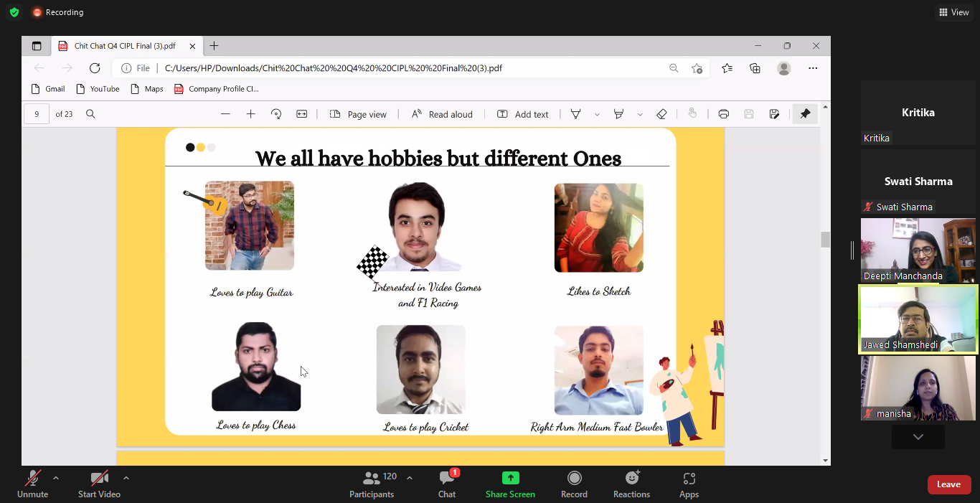Start Video in Zoom
This screenshot has height=503, width=980.
(x=99, y=484)
